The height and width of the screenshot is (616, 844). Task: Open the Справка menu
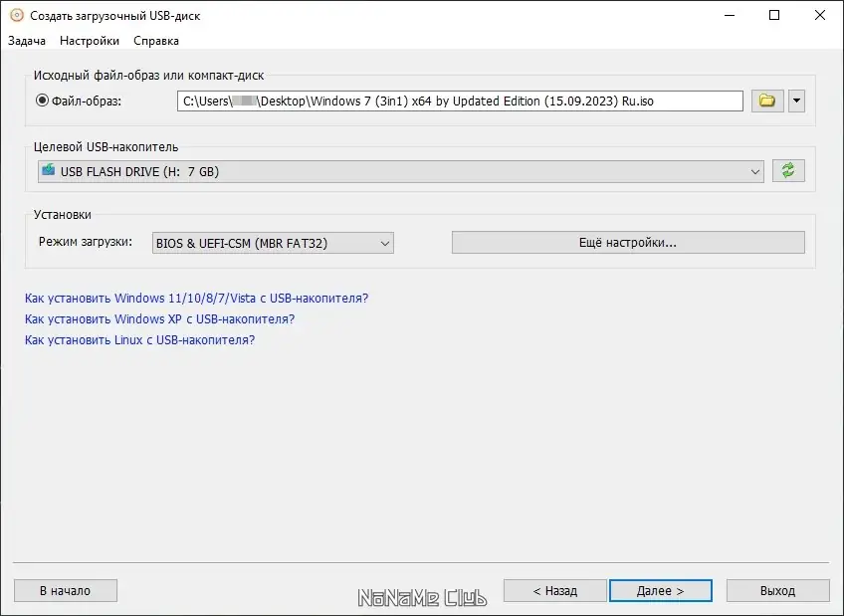coord(156,41)
